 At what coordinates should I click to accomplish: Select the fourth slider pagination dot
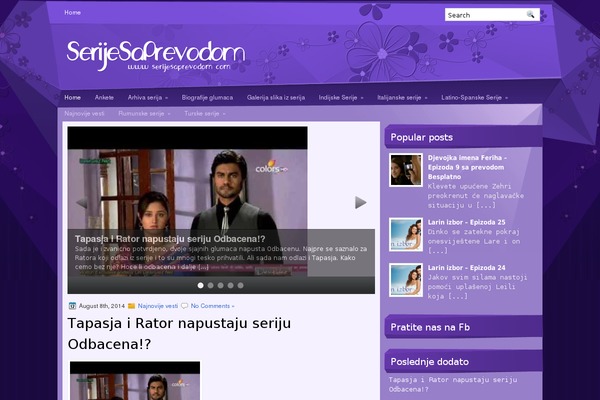click(x=230, y=286)
